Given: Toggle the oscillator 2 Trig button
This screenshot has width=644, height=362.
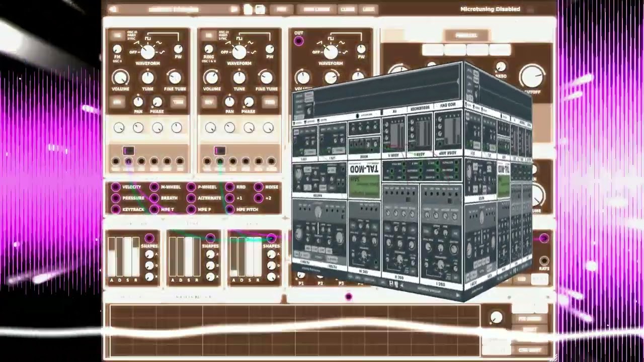Looking at the screenshot, I should pos(270,102).
